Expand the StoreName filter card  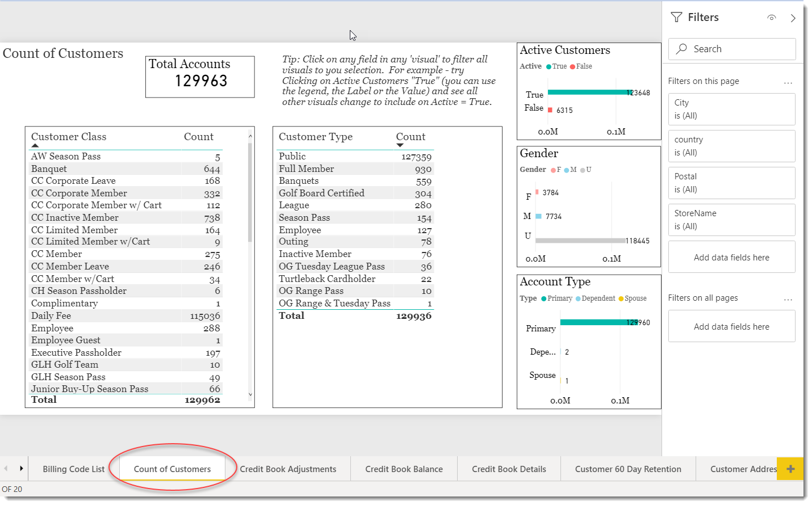(x=731, y=220)
